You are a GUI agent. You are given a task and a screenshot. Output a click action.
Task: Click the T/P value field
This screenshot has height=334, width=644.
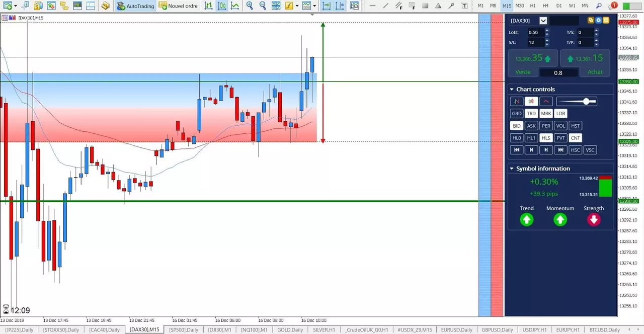[x=585, y=42]
